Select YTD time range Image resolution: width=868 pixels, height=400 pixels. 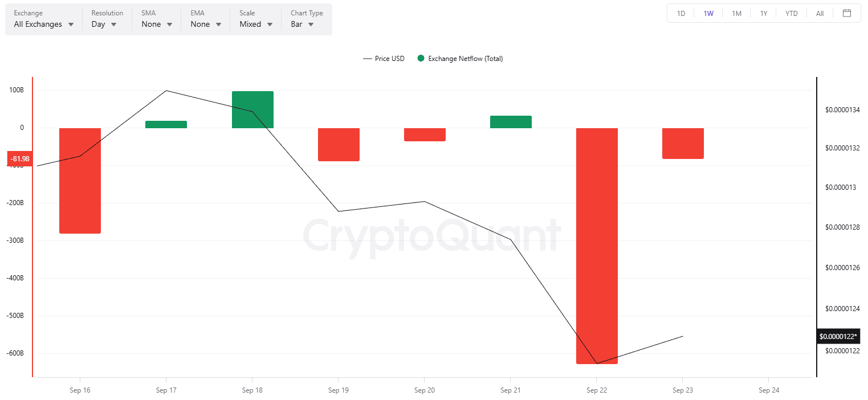tap(792, 13)
